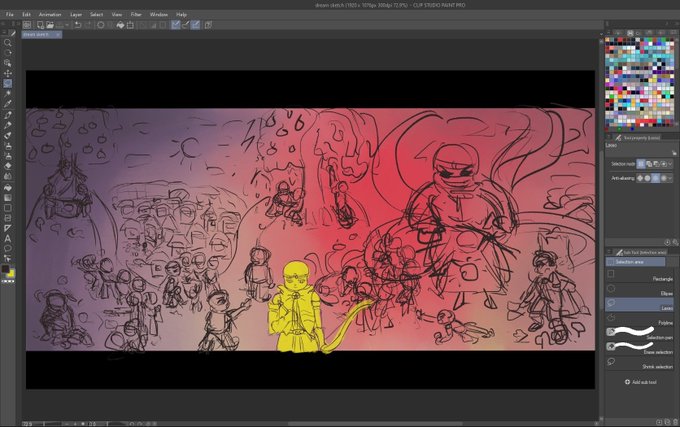Click the Clip Studio launcher icon
Image resolution: width=680 pixels, height=427 pixels.
pos(27,25)
